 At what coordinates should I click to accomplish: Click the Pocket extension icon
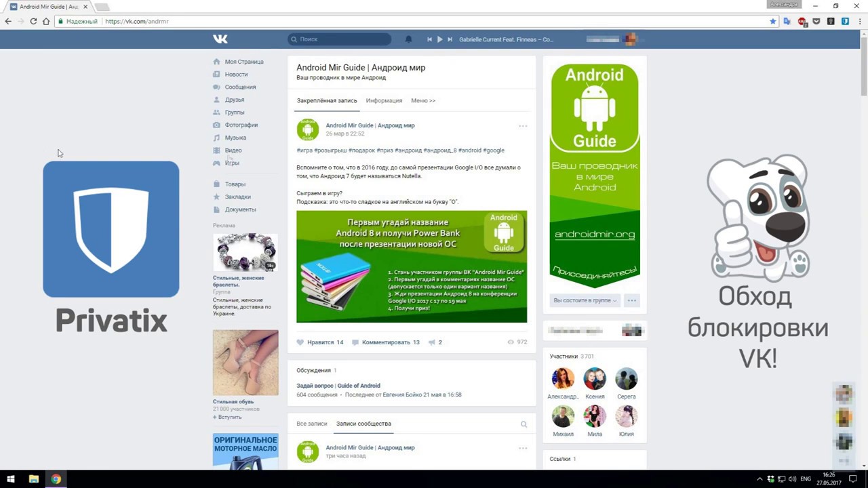point(816,22)
